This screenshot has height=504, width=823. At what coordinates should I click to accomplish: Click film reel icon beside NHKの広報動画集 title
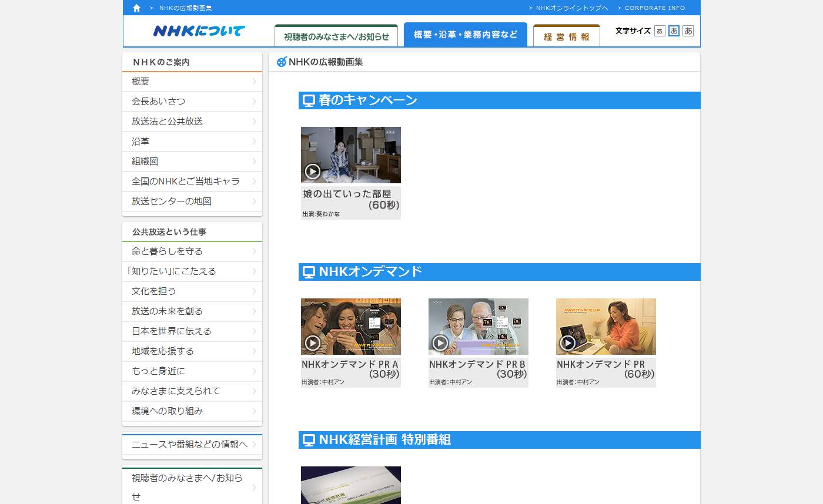[x=282, y=62]
